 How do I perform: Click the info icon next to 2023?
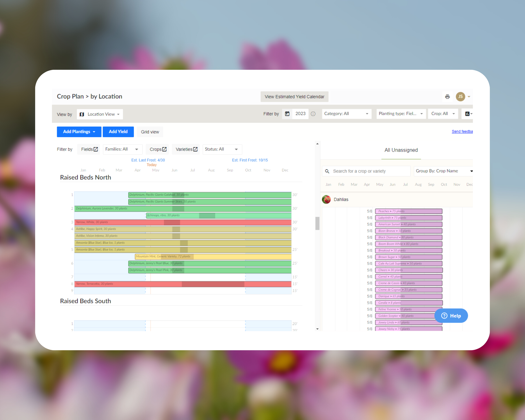(x=313, y=114)
